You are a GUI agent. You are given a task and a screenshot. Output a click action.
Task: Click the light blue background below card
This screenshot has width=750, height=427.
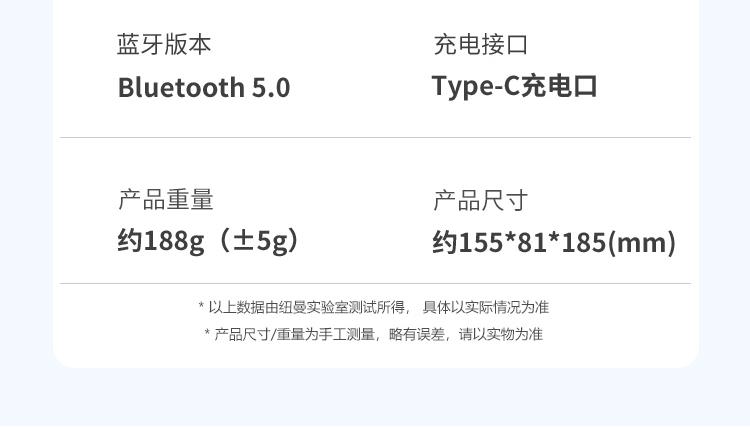(375, 398)
